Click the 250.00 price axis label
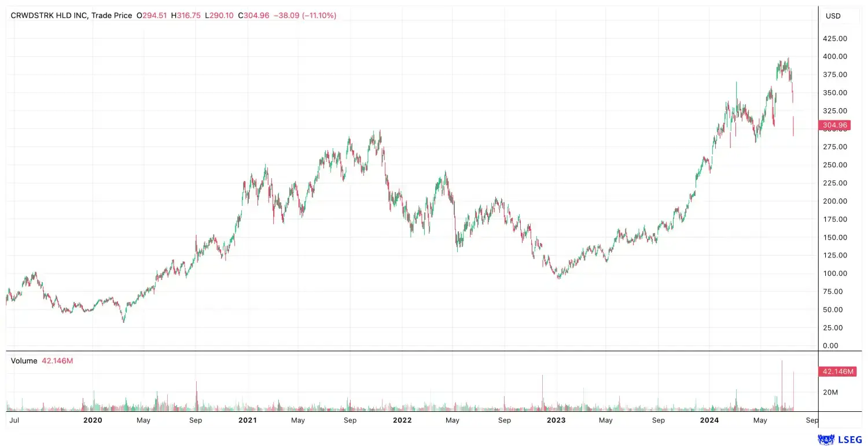Screen dimensions: 868x446 pos(835,165)
